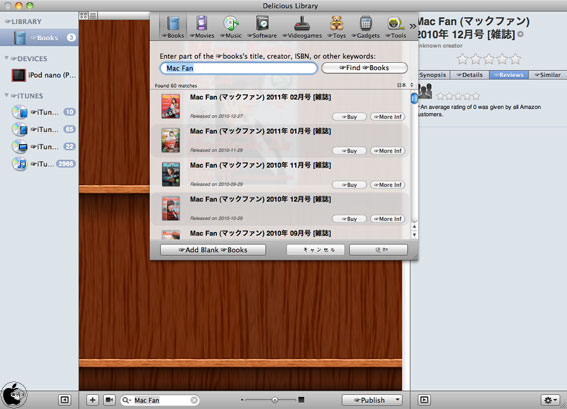567x409 pixels.
Task: Open the Publish button menu
Action: tap(372, 400)
